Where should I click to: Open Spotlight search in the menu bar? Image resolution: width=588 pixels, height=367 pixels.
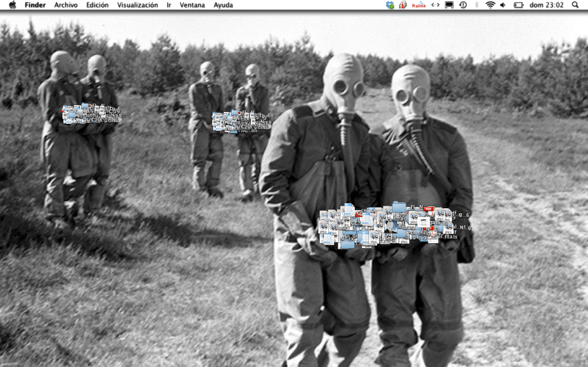coord(576,4)
